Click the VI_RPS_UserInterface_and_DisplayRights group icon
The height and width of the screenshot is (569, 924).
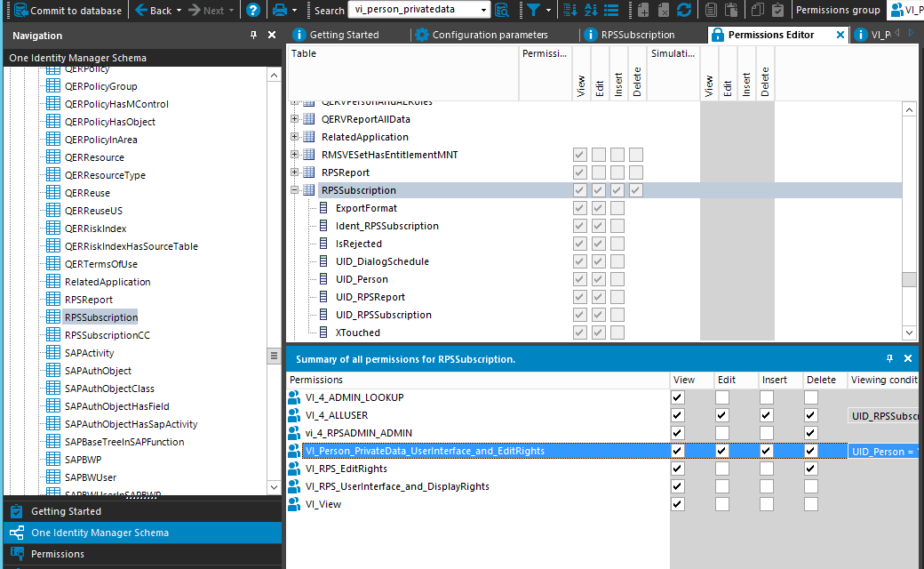click(x=294, y=486)
